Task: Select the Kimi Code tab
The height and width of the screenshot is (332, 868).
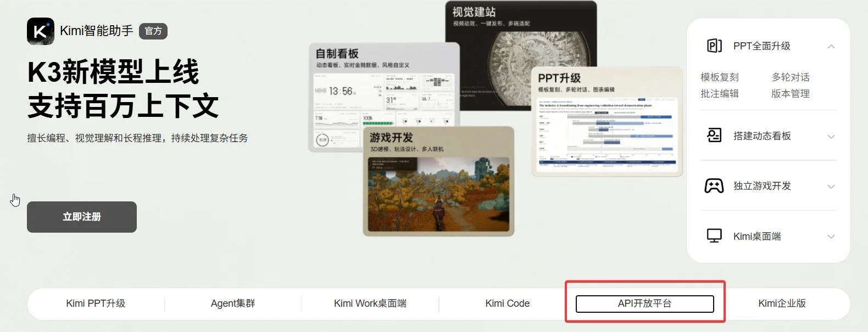Action: pyautogui.click(x=508, y=303)
